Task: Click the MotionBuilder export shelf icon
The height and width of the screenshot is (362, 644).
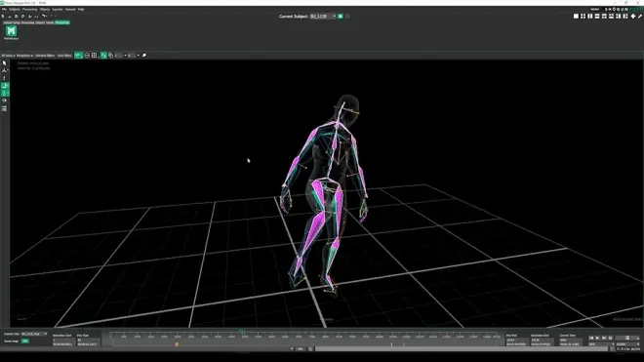Action: pos(11,31)
